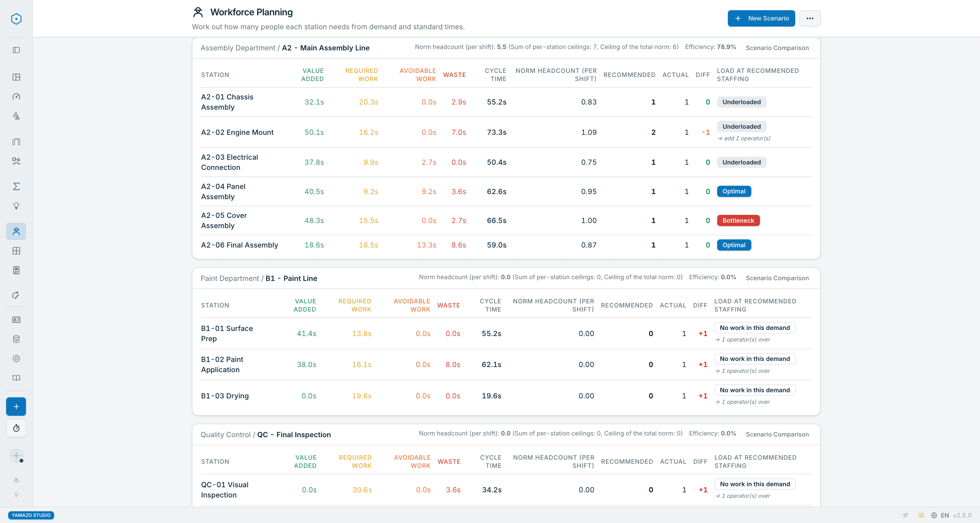980x523 pixels.
Task: Click the 13.3s avoidable work value
Action: click(426, 245)
